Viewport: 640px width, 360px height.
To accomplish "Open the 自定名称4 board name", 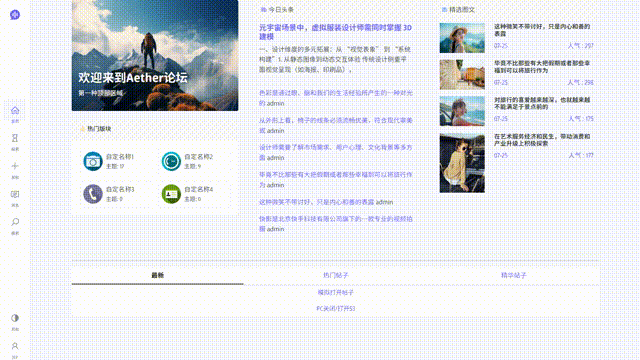I will [x=199, y=189].
